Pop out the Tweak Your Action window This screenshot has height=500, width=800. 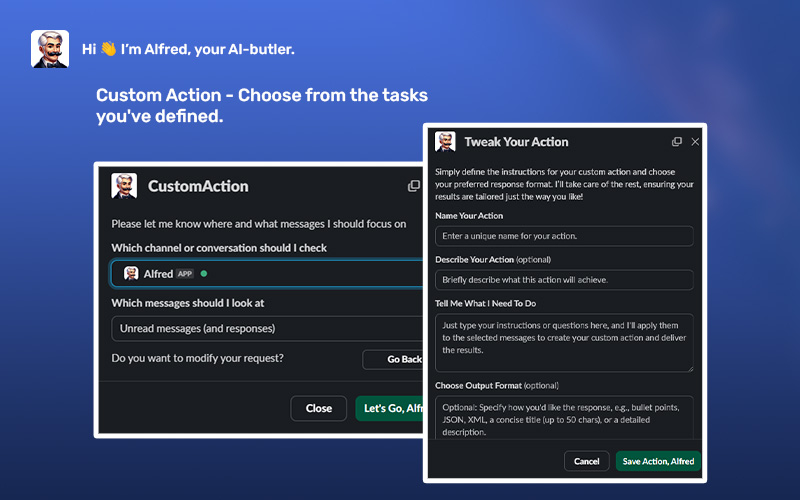coord(677,142)
